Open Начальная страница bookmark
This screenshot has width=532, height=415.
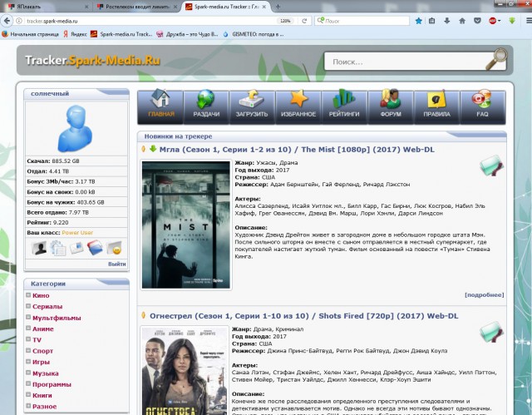30,34
